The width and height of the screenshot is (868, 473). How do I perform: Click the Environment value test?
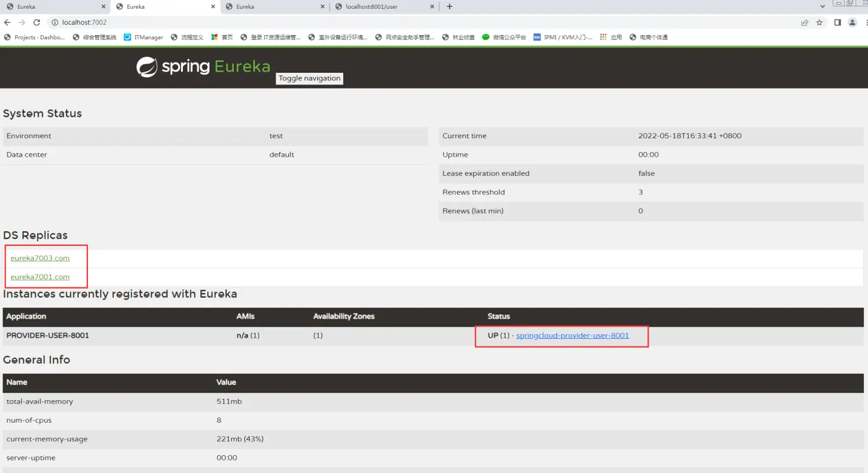coord(276,136)
